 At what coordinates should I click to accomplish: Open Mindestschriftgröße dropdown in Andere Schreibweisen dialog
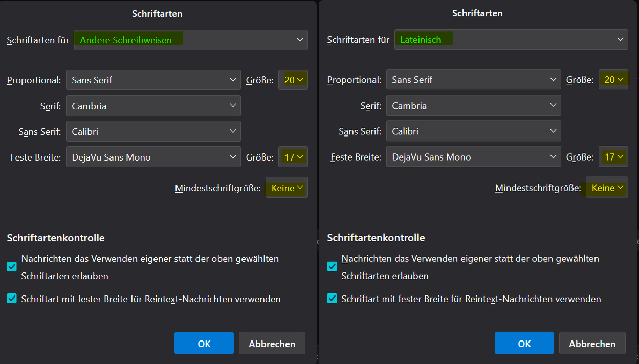(287, 188)
